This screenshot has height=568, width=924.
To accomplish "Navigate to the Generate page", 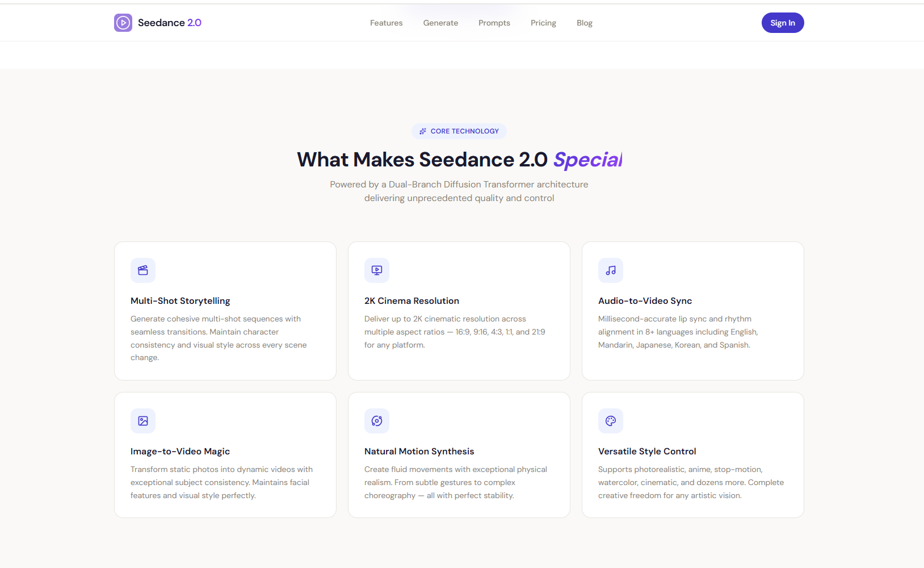I will (x=440, y=23).
